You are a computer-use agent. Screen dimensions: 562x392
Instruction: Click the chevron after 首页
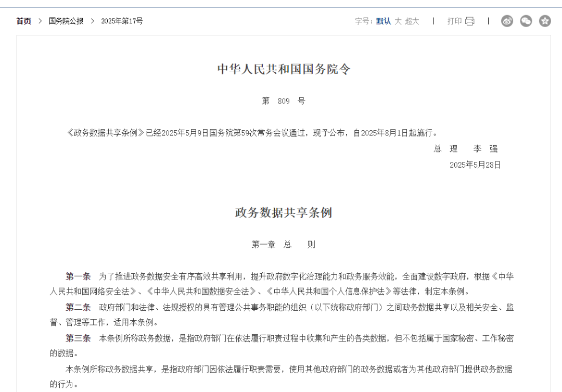tap(40, 21)
